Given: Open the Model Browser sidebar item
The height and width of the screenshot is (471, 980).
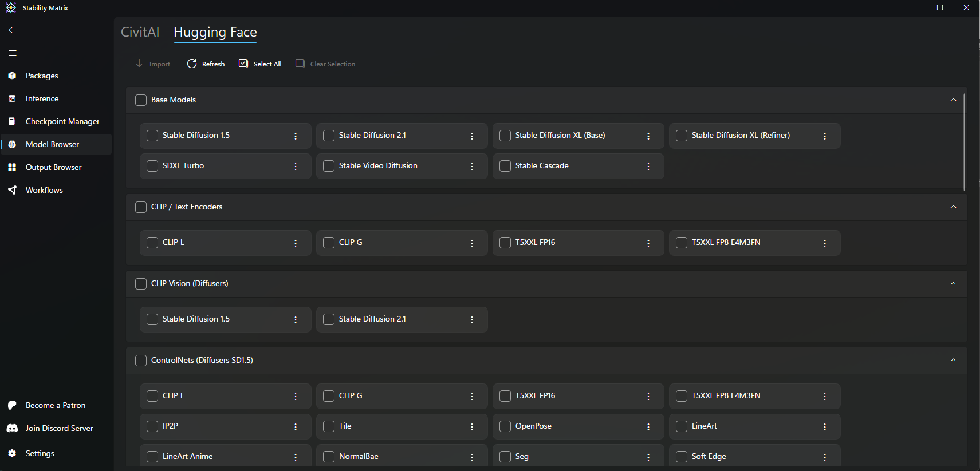Looking at the screenshot, I should tap(56, 144).
